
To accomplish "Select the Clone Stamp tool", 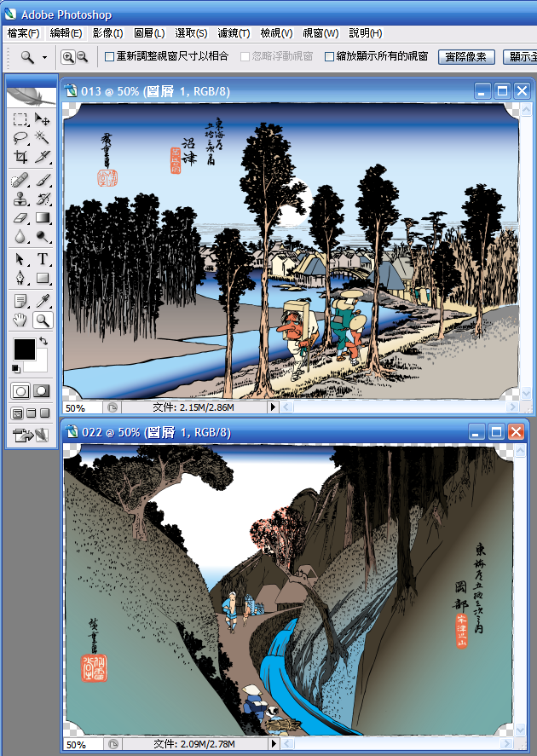I will [x=20, y=199].
